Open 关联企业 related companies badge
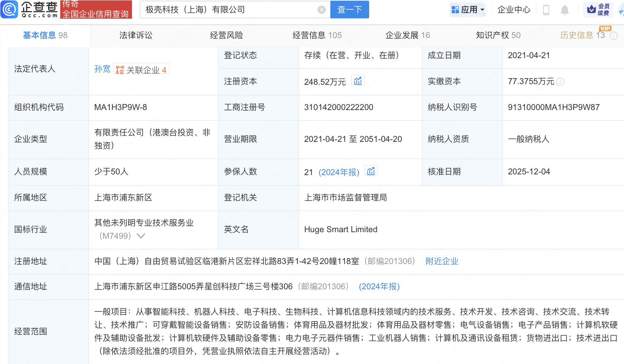Screen dimensions: 624x364 point(142,70)
